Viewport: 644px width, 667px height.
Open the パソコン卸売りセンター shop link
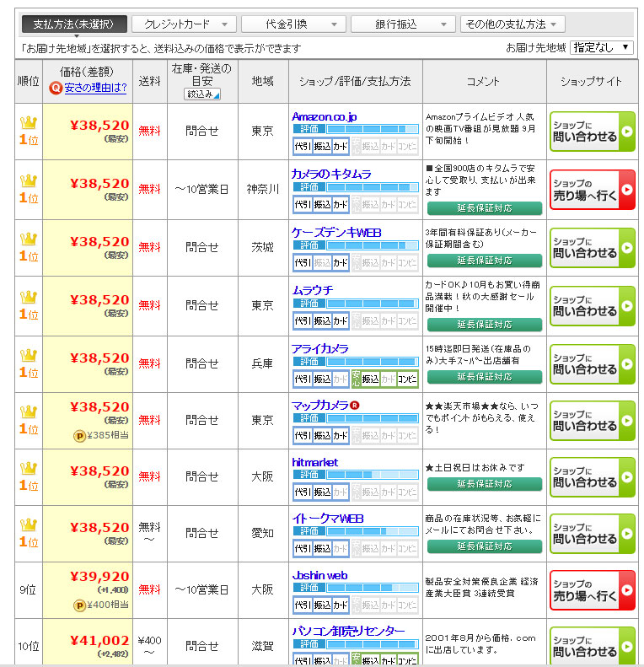(x=348, y=631)
